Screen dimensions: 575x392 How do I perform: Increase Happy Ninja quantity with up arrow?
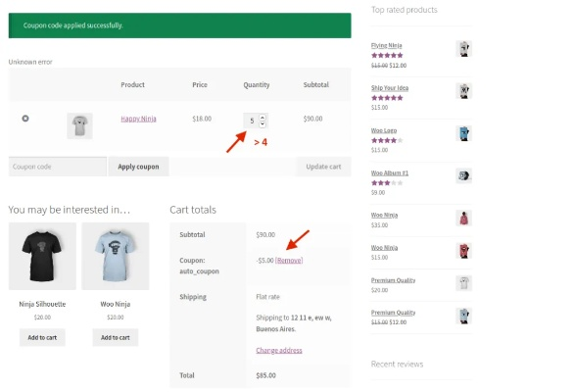click(x=263, y=118)
